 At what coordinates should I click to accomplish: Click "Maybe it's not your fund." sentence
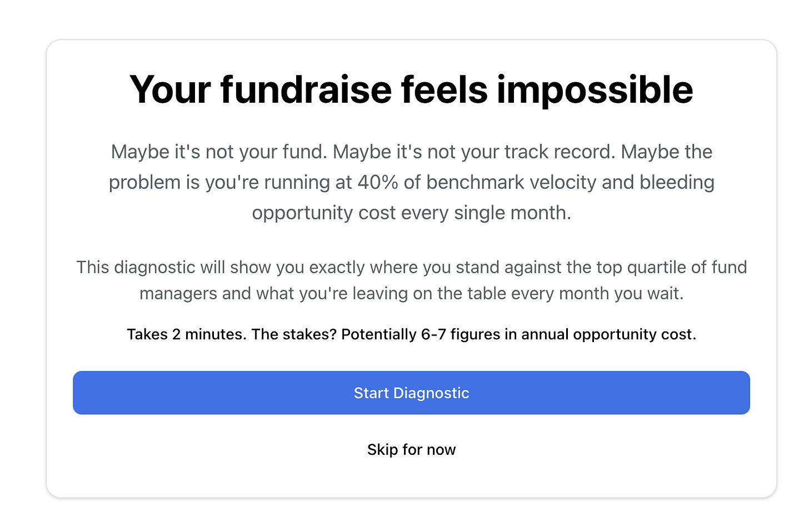point(219,152)
